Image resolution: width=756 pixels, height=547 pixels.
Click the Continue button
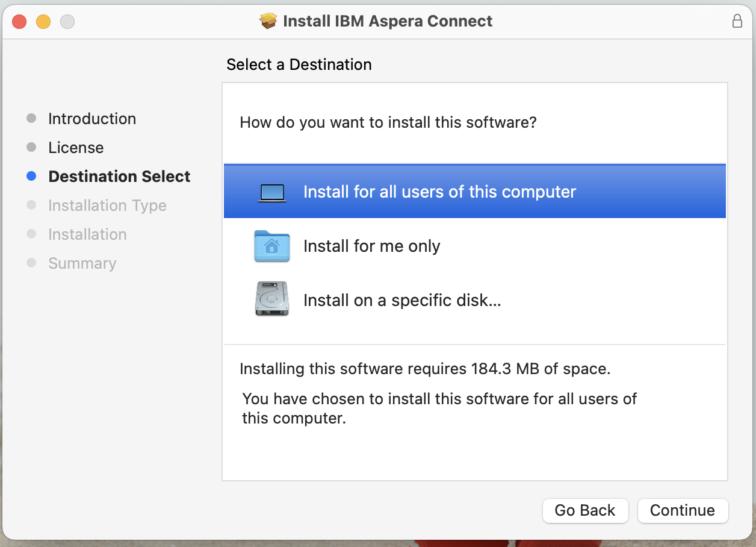click(x=683, y=510)
